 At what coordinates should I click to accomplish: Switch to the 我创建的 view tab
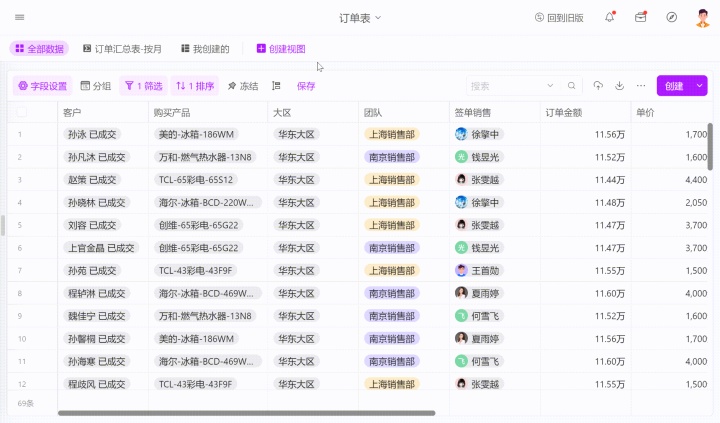tap(205, 49)
